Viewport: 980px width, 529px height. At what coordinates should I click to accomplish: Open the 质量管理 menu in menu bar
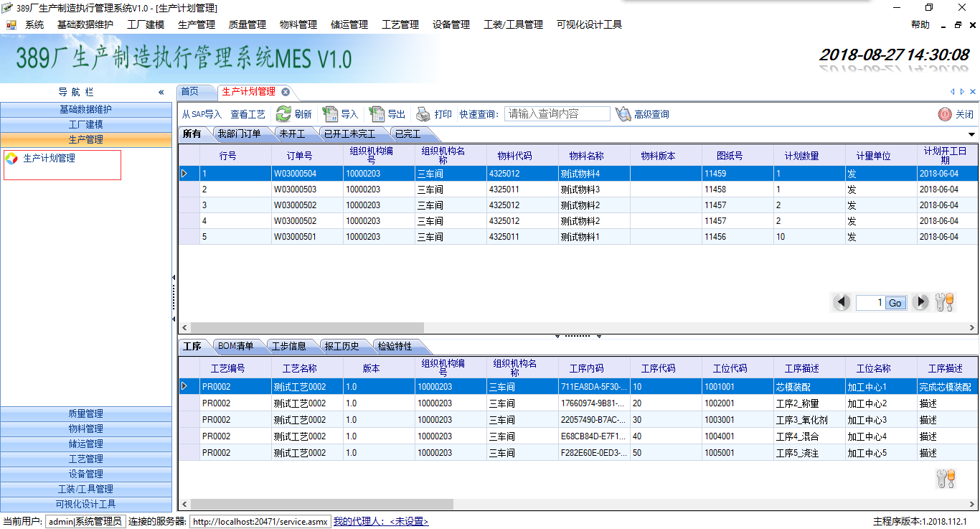click(x=248, y=24)
